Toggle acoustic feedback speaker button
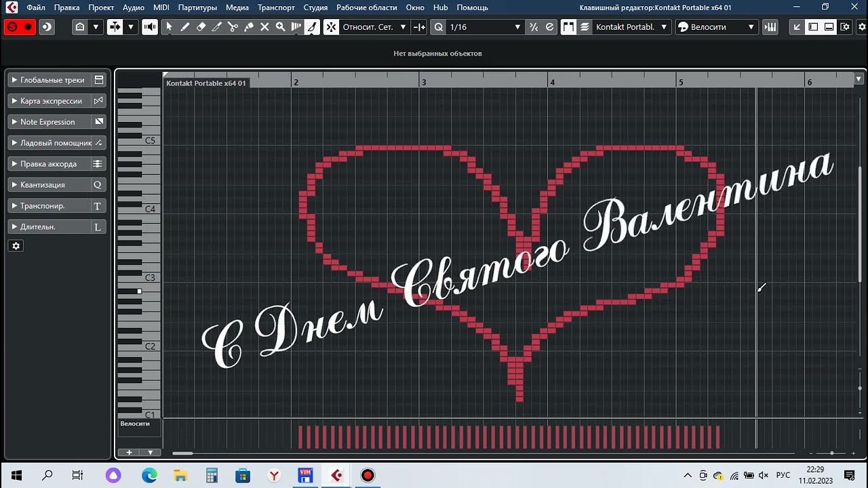The height and width of the screenshot is (488, 868). (x=150, y=27)
